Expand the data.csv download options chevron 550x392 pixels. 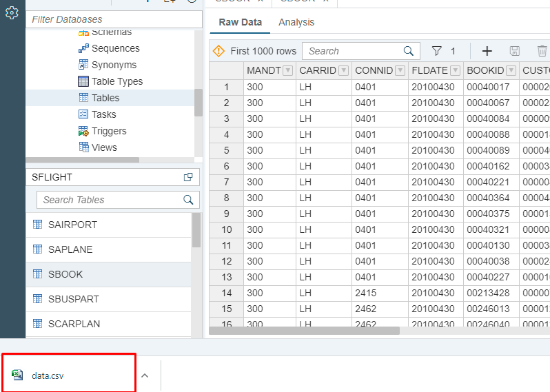(145, 375)
